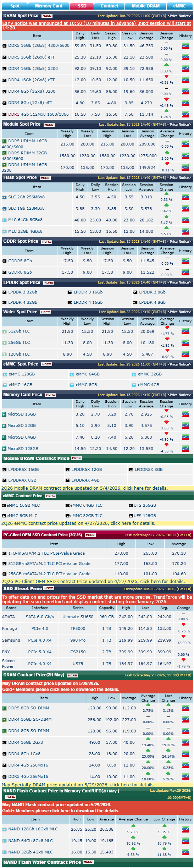The image size is (194, 868).
Task: View 512Gb TLC wafer history chart
Action: (x=185, y=331)
